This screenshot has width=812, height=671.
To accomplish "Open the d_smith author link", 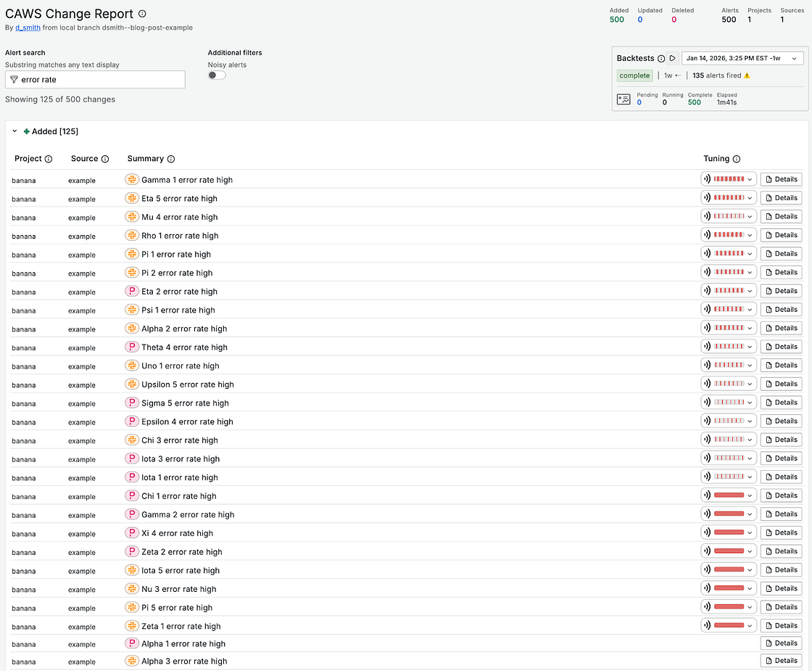I will [x=28, y=28].
